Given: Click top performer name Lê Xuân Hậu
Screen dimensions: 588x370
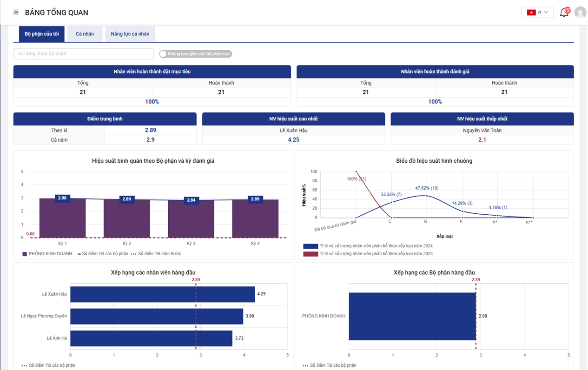Looking at the screenshot, I should [293, 131].
